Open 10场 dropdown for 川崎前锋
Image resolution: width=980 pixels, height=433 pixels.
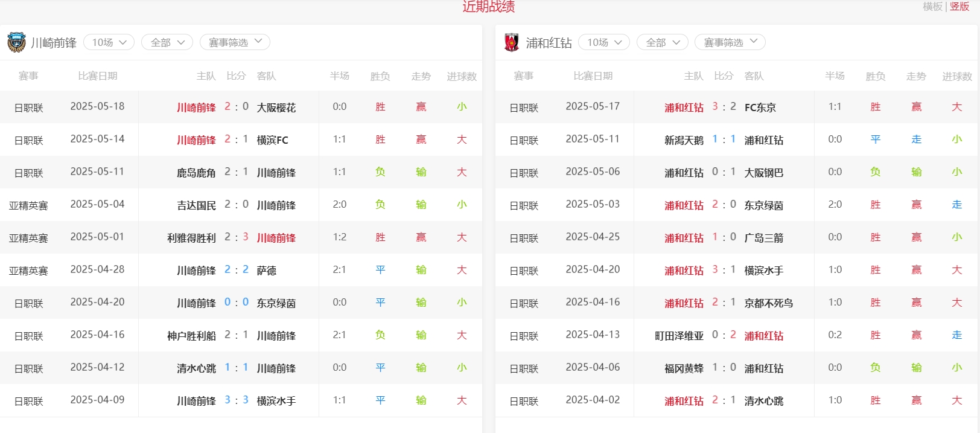[109, 42]
